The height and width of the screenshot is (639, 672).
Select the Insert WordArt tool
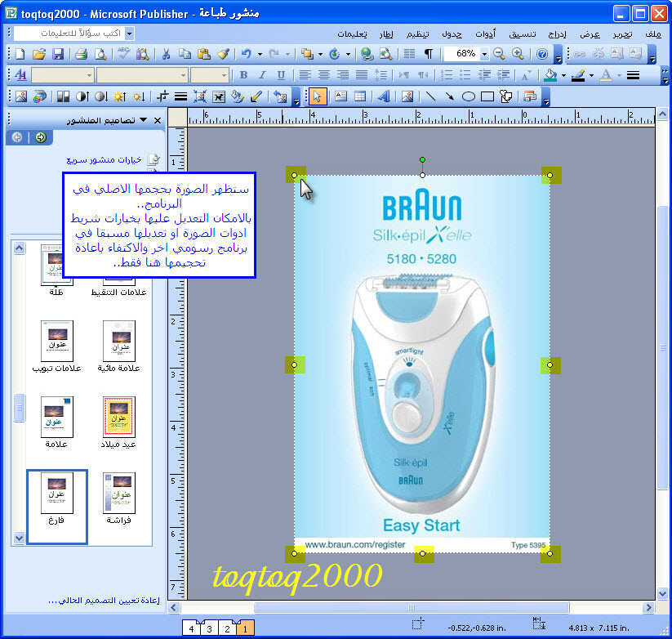pos(383,96)
